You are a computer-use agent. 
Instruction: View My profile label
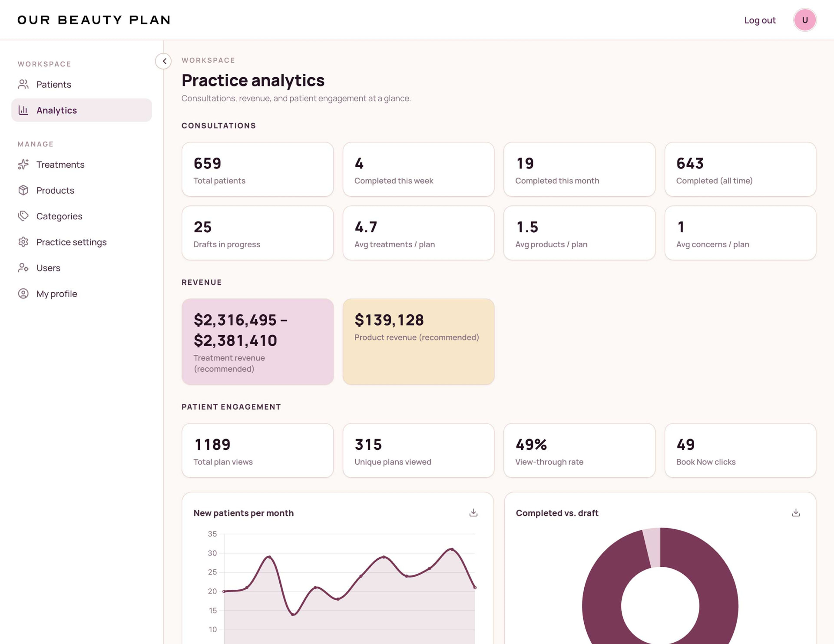click(x=57, y=294)
